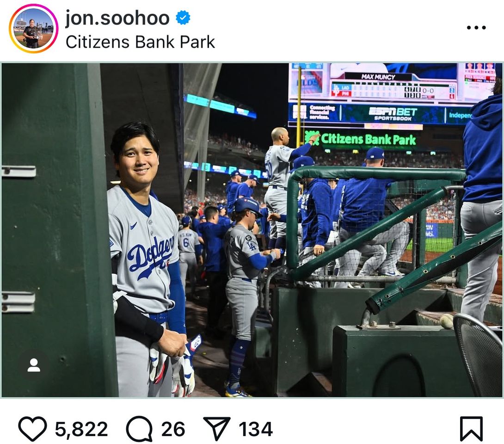Viewport: 504px width, 444px height.
Task: View the 5,822 likes count
Action: click(81, 429)
